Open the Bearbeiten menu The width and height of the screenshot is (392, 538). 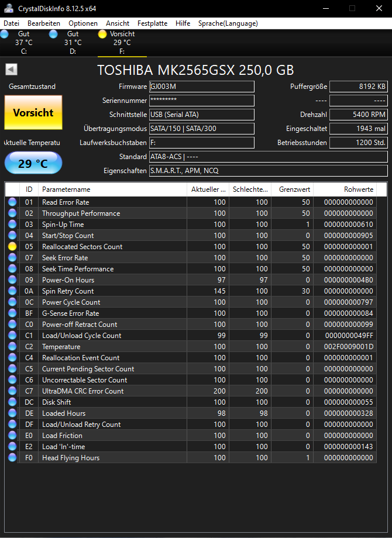pos(44,23)
